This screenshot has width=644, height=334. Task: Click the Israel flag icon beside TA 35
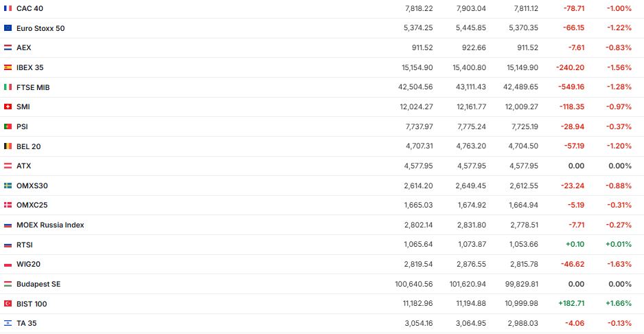[8, 323]
